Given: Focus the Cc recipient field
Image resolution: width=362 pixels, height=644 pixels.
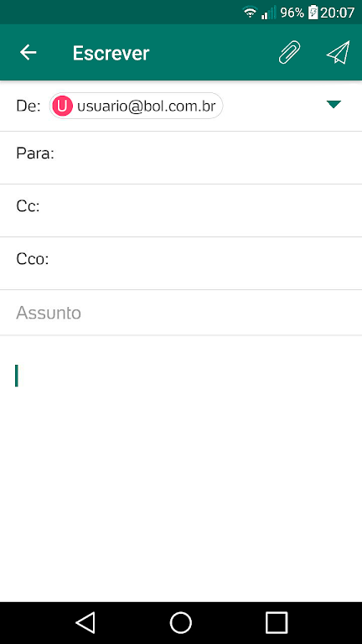Looking at the screenshot, I should [x=181, y=210].
